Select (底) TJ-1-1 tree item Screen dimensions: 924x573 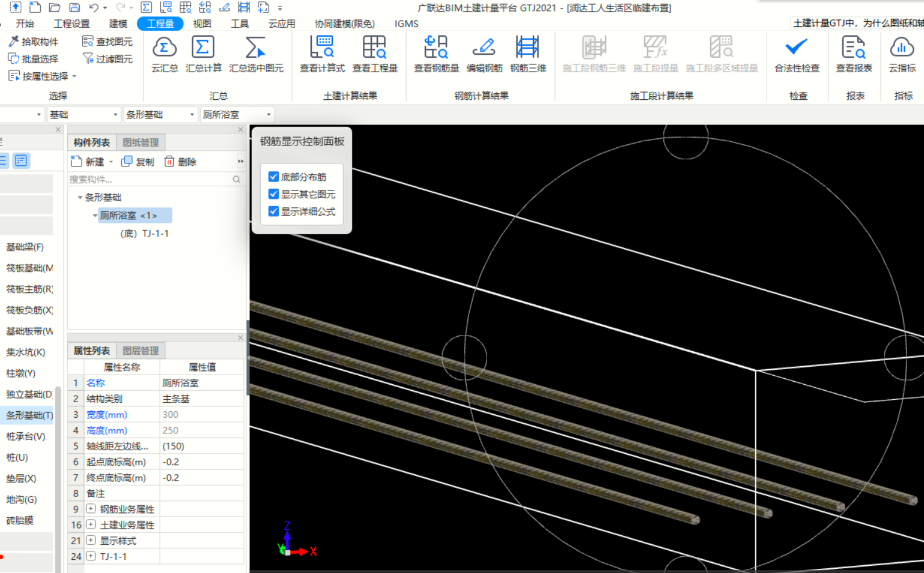[145, 233]
